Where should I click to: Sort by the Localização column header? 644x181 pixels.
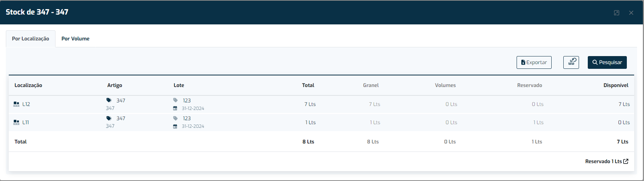pyautogui.click(x=28, y=85)
